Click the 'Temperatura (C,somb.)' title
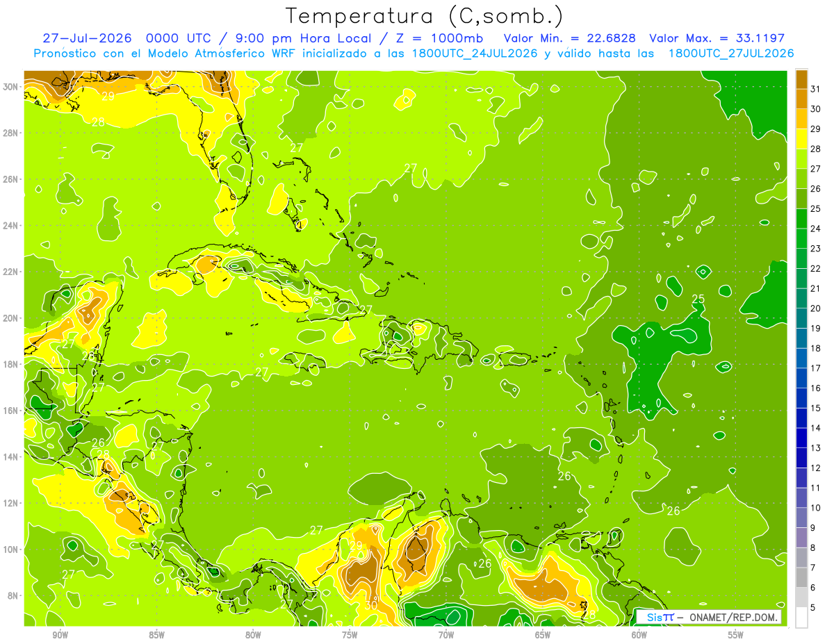 point(424,16)
